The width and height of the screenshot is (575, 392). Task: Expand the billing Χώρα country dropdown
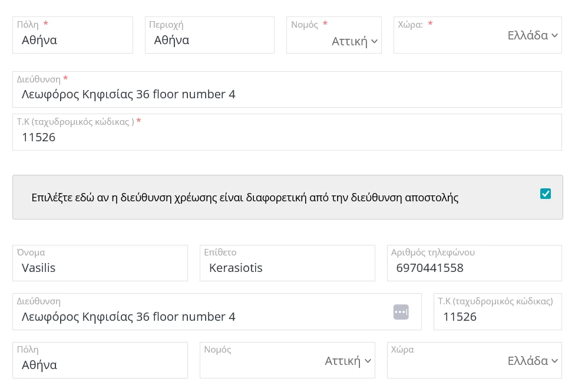point(474,361)
